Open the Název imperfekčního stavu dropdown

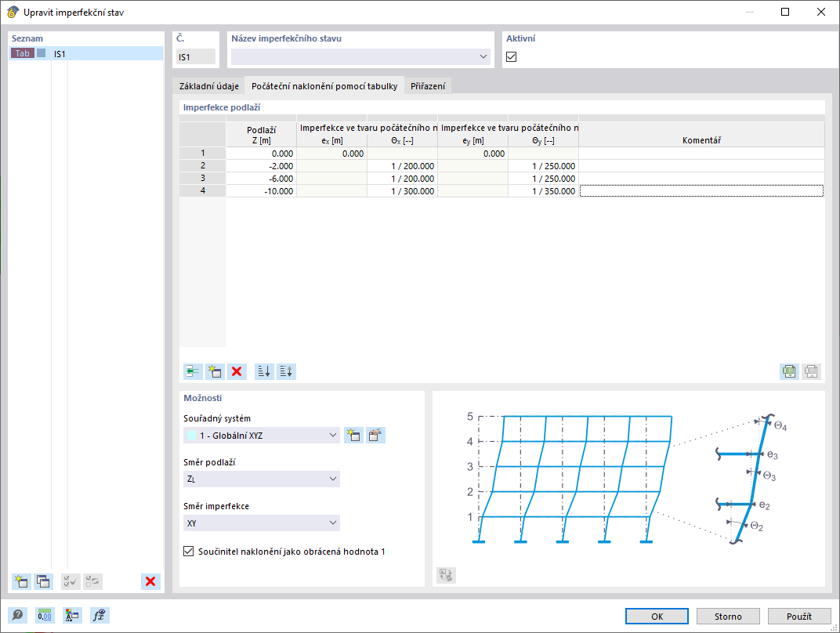tap(360, 56)
